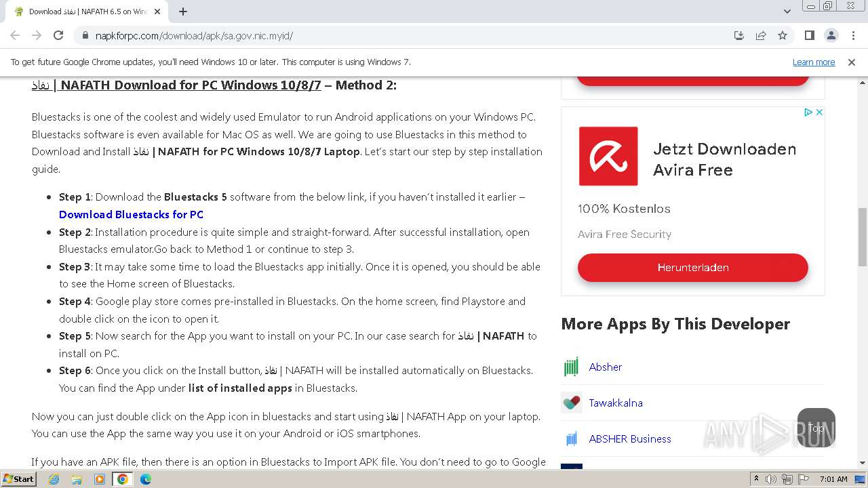
Task: Open Chrome three-dot menu
Action: pyautogui.click(x=852, y=35)
